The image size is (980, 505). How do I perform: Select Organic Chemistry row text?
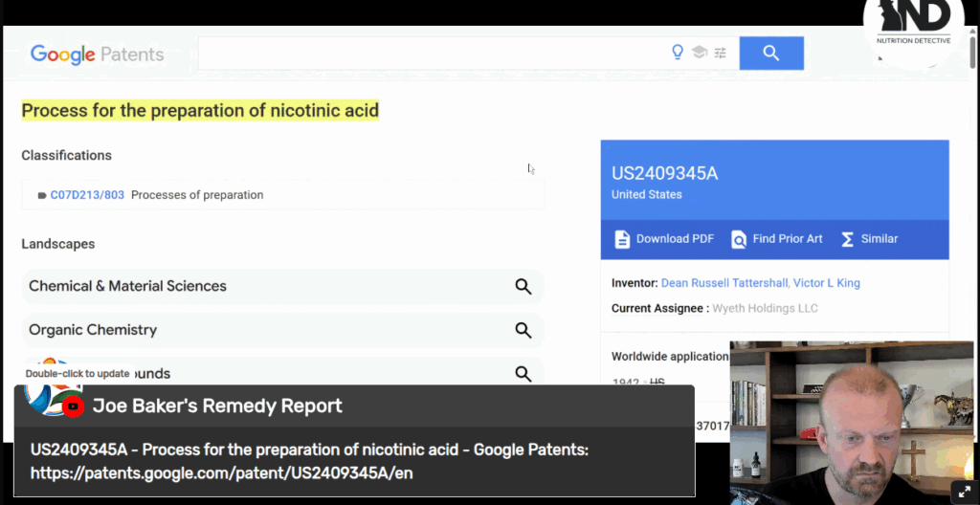coord(93,330)
